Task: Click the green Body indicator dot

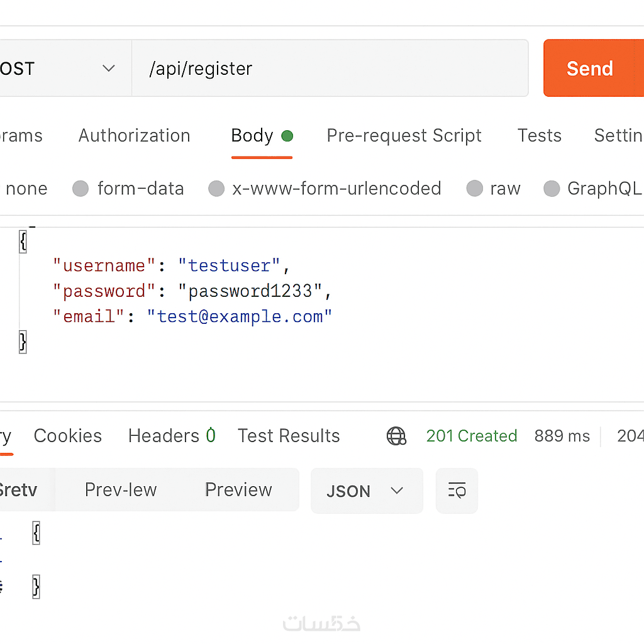Action: tap(287, 136)
